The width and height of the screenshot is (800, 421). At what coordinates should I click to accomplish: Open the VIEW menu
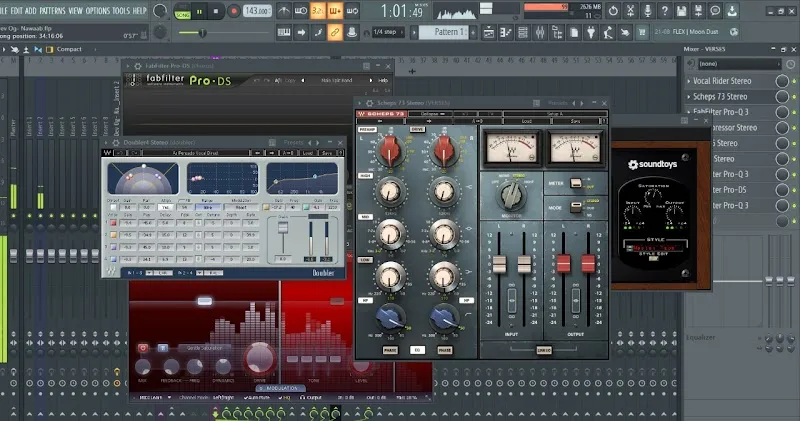pos(76,10)
